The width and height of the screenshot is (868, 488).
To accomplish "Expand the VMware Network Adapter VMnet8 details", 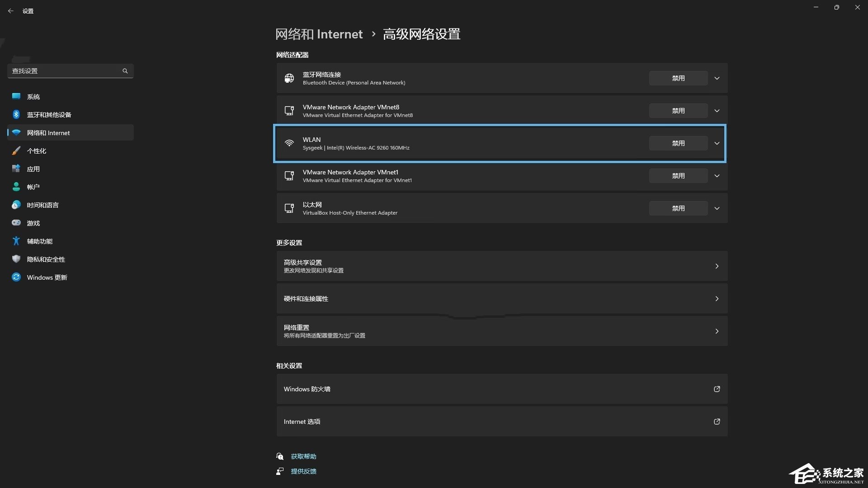I will tap(717, 110).
